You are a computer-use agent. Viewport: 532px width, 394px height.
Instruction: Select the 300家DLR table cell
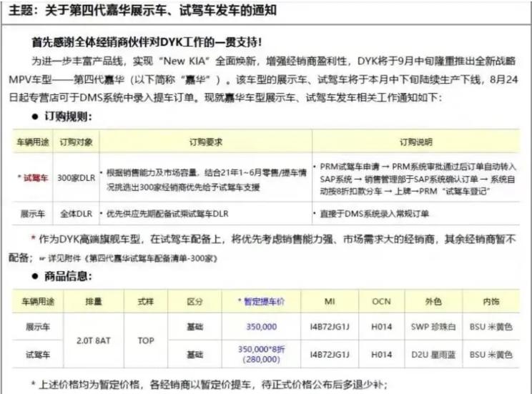click(x=76, y=177)
